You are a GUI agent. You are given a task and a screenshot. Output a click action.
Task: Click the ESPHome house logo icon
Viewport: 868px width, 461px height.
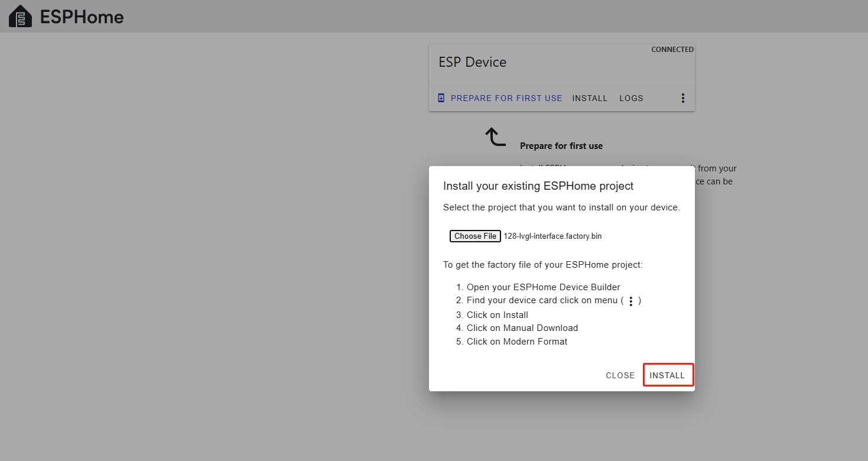pos(21,17)
